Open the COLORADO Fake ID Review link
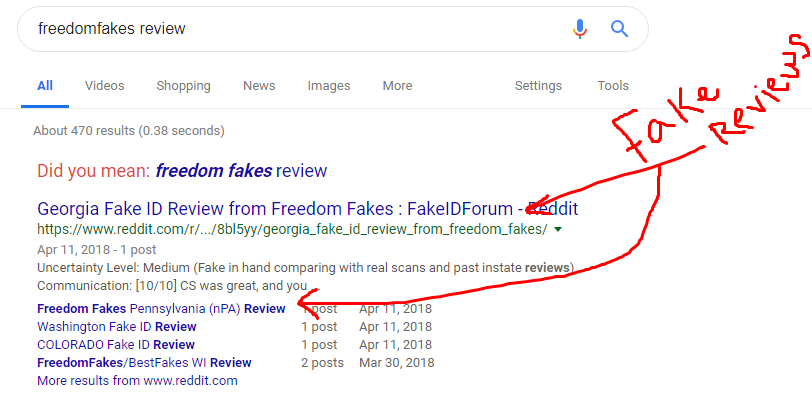The width and height of the screenshot is (812, 407). 115,345
